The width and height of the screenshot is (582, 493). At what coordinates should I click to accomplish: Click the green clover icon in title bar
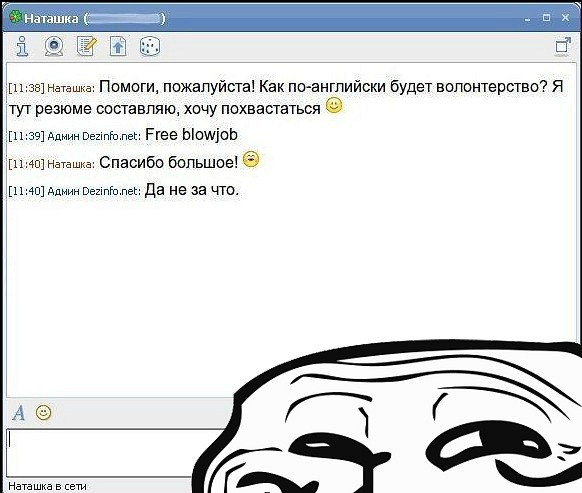point(15,17)
